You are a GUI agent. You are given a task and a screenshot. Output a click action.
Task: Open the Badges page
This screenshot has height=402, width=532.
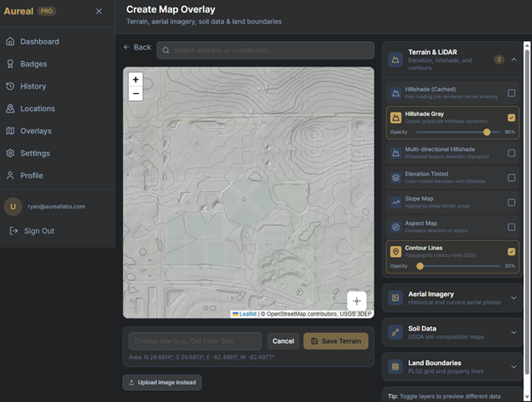click(33, 64)
